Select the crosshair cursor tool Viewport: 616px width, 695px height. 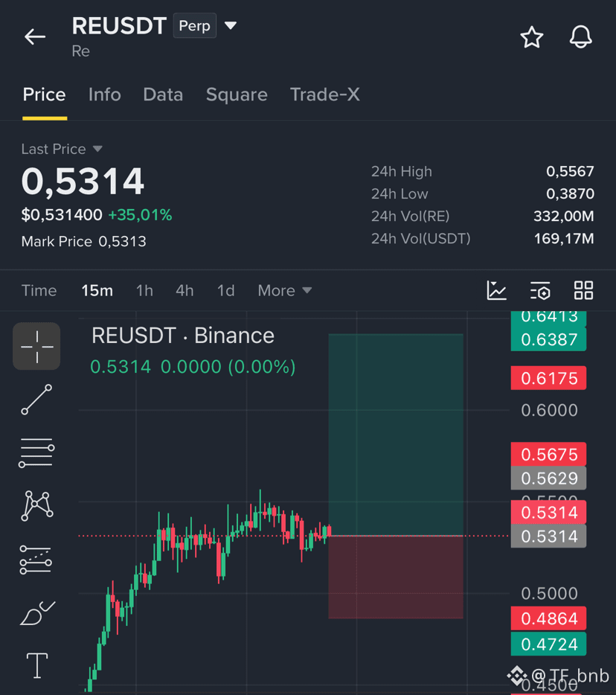point(36,346)
